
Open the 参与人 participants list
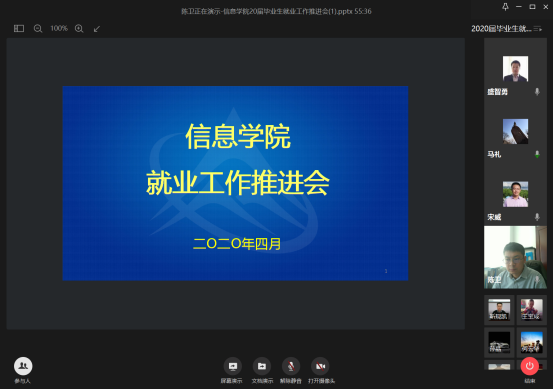[x=23, y=366]
